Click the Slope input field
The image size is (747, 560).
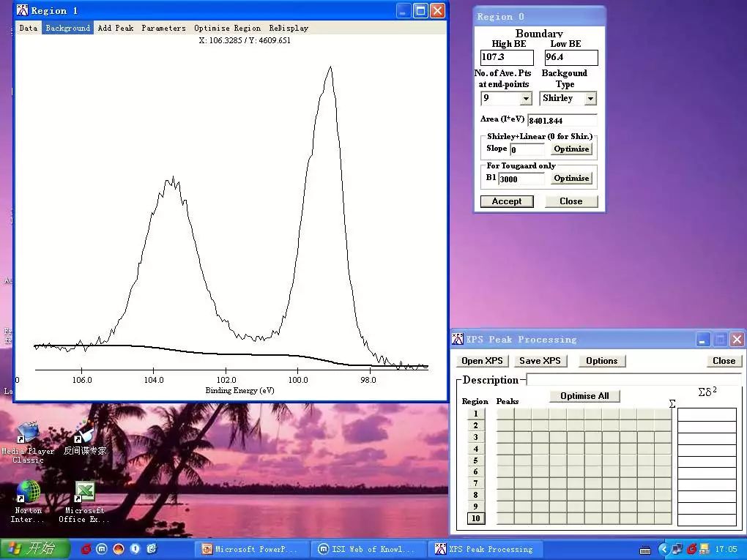coord(527,149)
